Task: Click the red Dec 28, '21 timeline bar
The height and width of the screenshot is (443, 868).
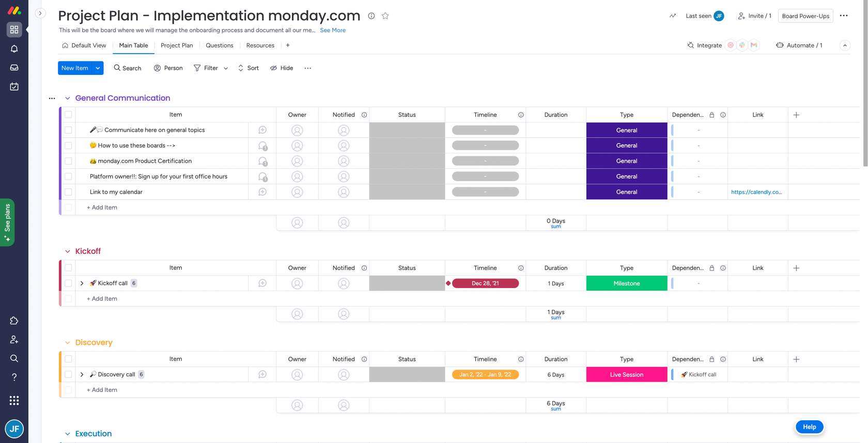Action: coord(485,283)
